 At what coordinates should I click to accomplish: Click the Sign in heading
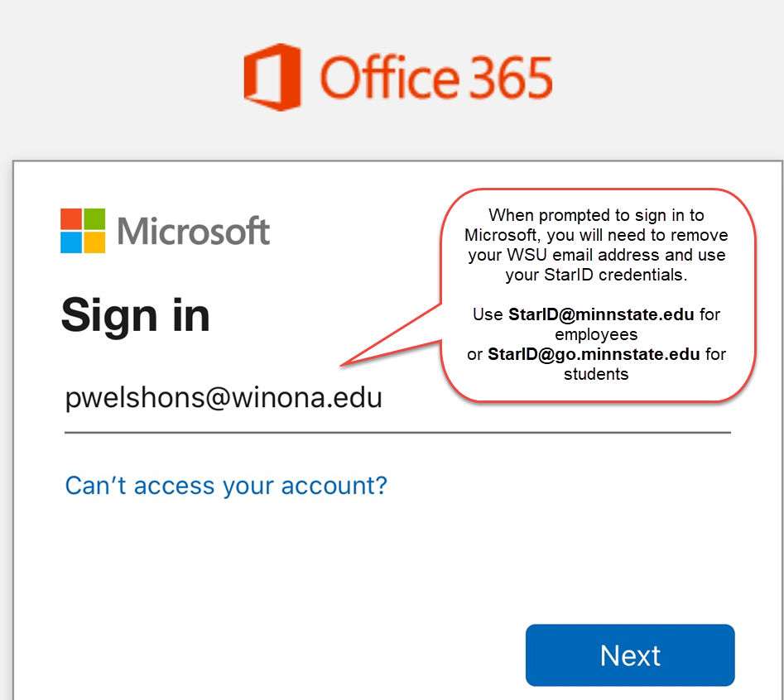pyautogui.click(x=135, y=314)
